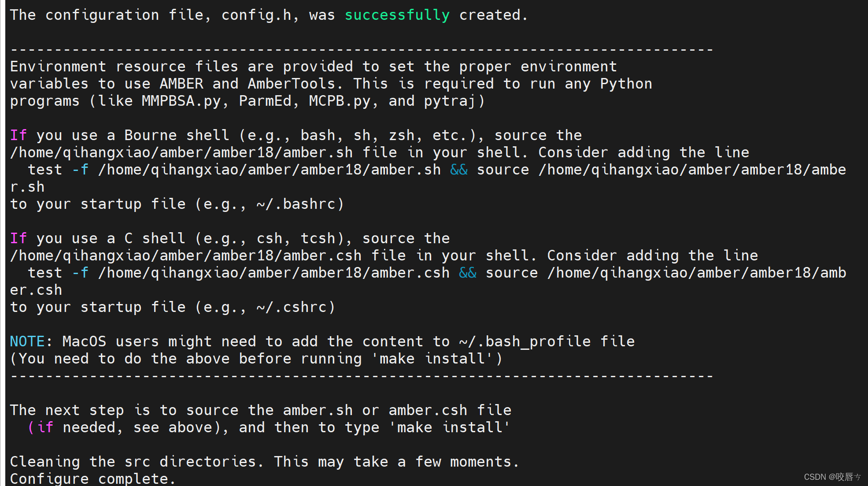Viewport: 868px width, 486px height.
Task: Click '-f' flag in the amber.sh test line
Action: [x=80, y=170]
